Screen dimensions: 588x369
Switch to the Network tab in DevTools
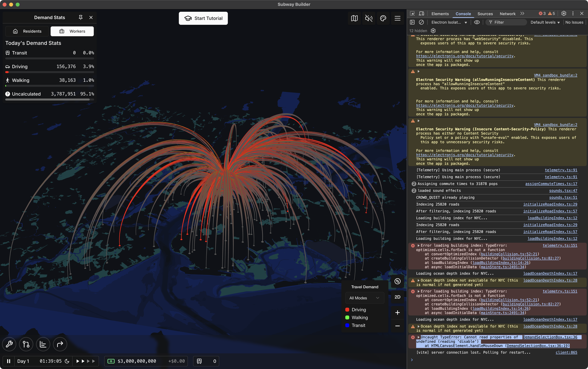tap(507, 14)
